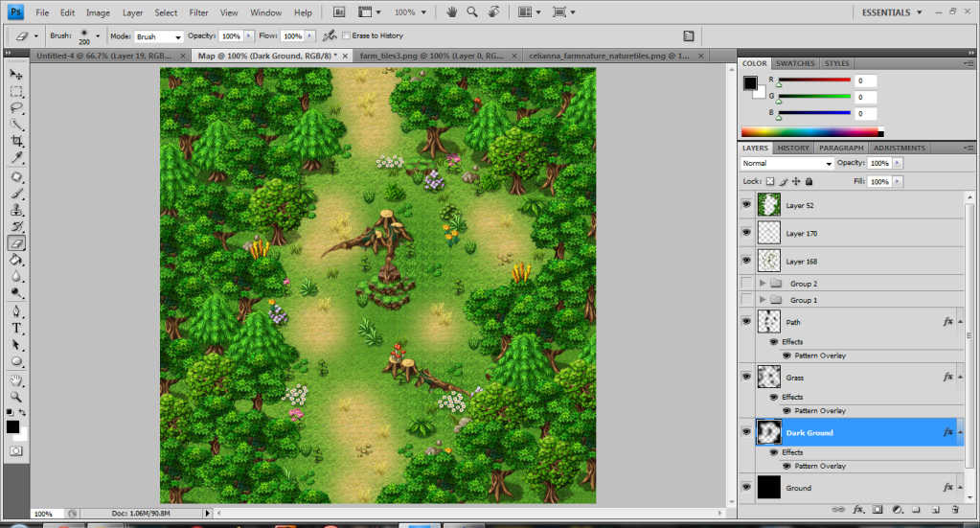
Task: Select the Magic Wand tool
Action: [x=16, y=125]
